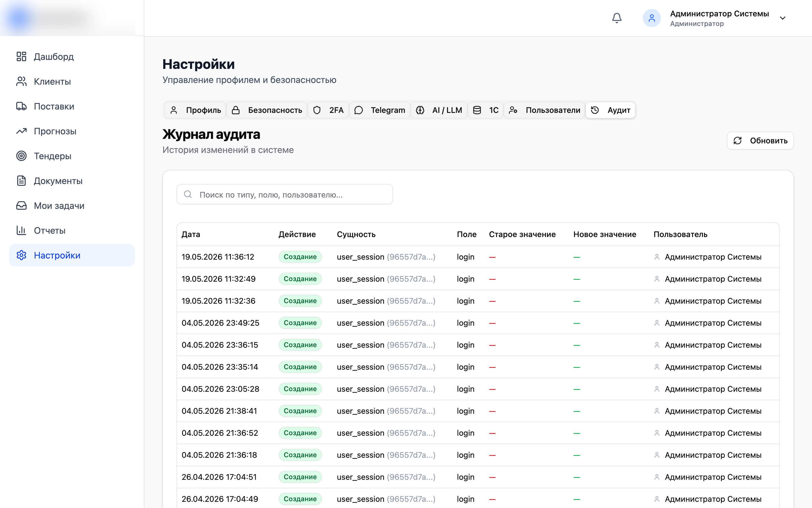Click Создание badge in 04.05.2026 21:36:52 row
Viewport: 812px width, 508px height.
tap(300, 433)
